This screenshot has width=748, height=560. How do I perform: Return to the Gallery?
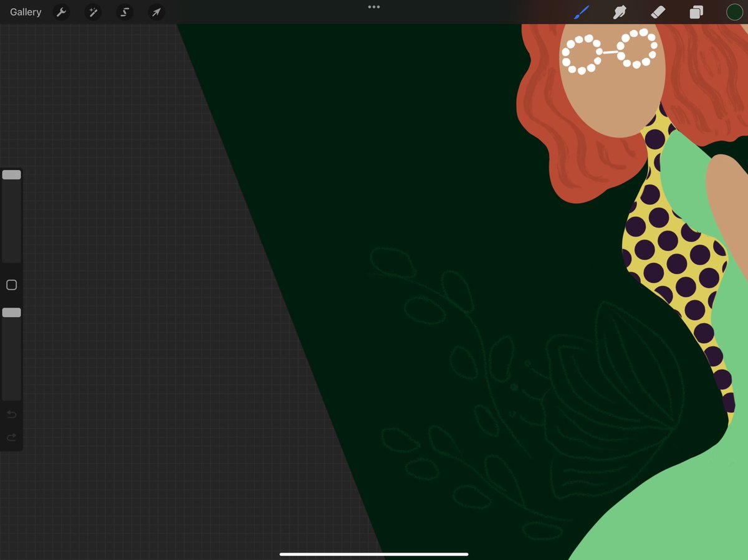click(26, 12)
